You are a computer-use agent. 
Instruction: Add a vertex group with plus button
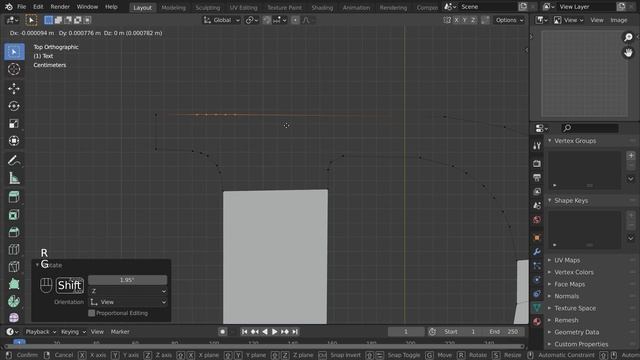(x=631, y=156)
